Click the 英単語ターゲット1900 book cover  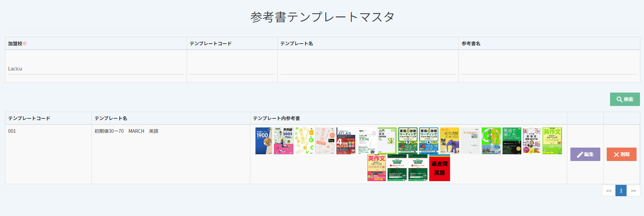(264, 141)
